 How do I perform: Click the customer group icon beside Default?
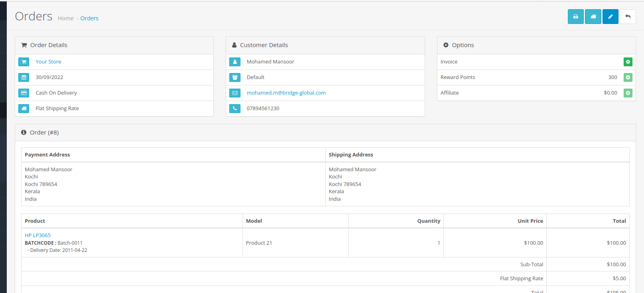coord(235,77)
